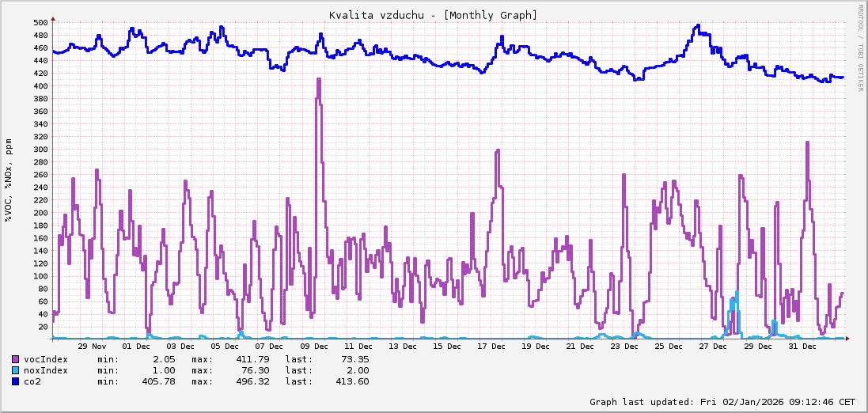Image resolution: width=868 pixels, height=413 pixels.
Task: Click the 500 y-axis tick label
Action: [x=40, y=22]
